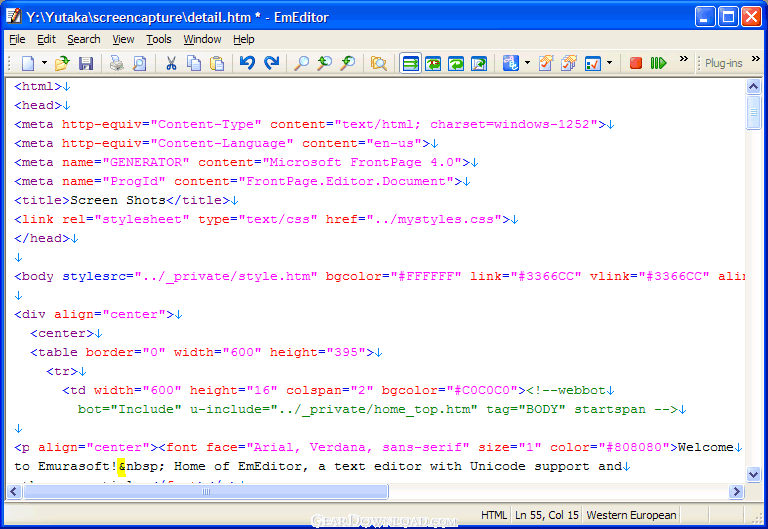Viewport: 768px width, 529px height.
Task: Click the '<center>' tag
Action: (62, 333)
